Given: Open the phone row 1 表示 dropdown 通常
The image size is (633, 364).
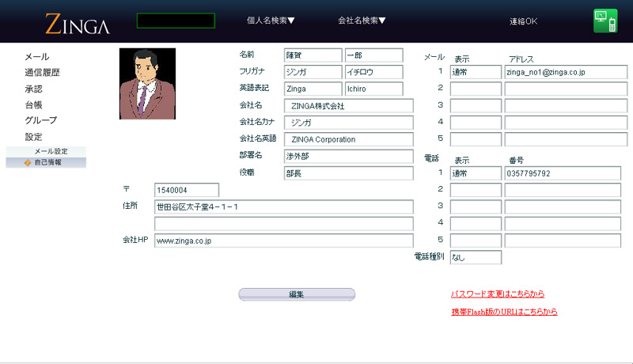Looking at the screenshot, I should (476, 173).
